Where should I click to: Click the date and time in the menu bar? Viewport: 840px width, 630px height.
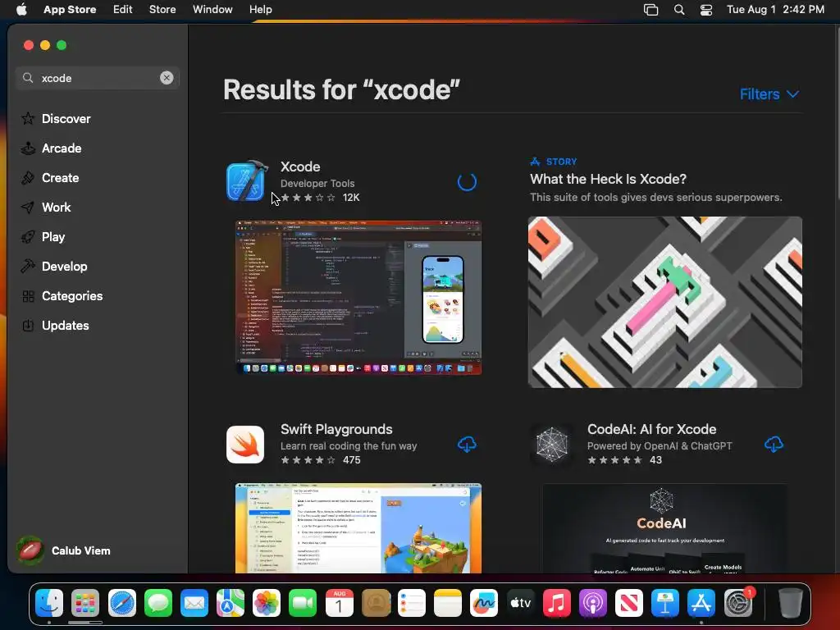[775, 10]
